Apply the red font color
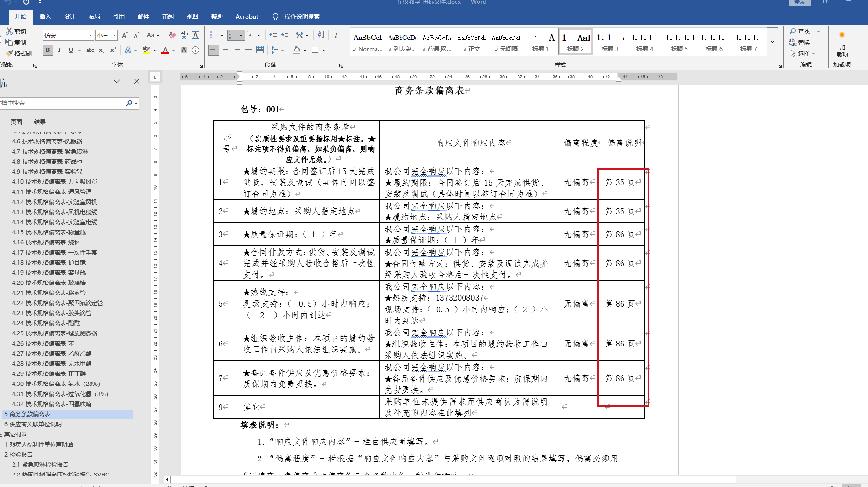The height and width of the screenshot is (487, 868). [x=165, y=50]
